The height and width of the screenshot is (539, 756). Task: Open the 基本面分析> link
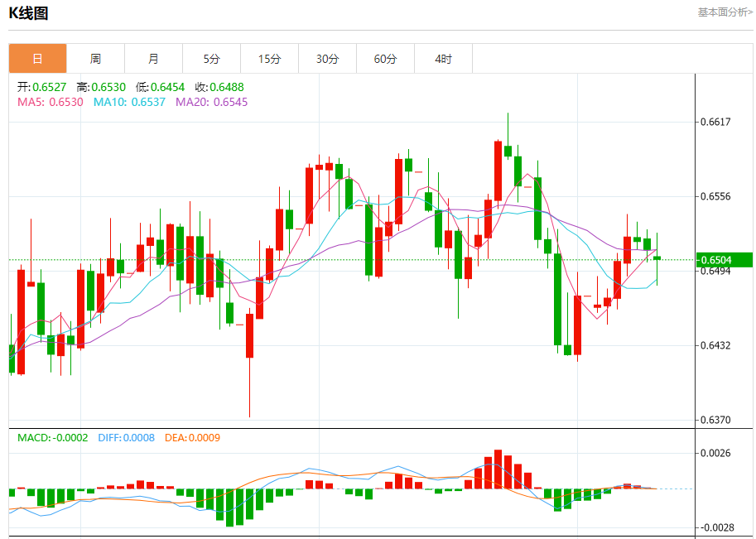(x=725, y=12)
